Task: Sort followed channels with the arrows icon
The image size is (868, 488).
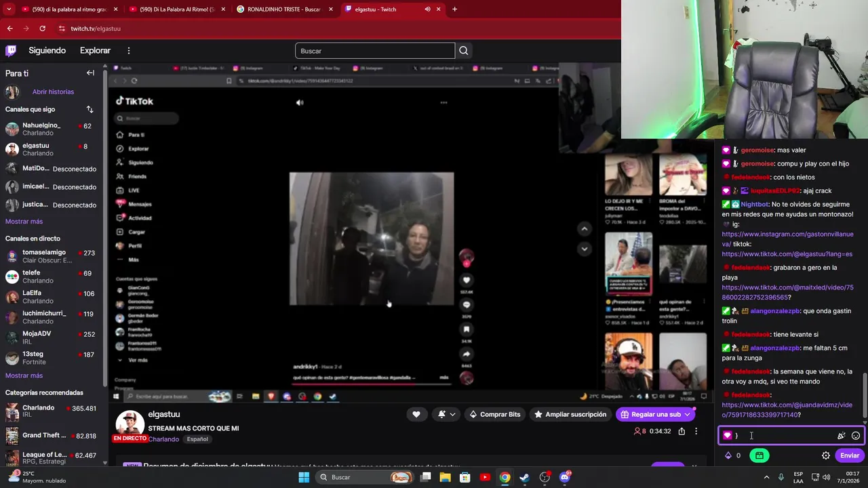Action: pos(90,109)
